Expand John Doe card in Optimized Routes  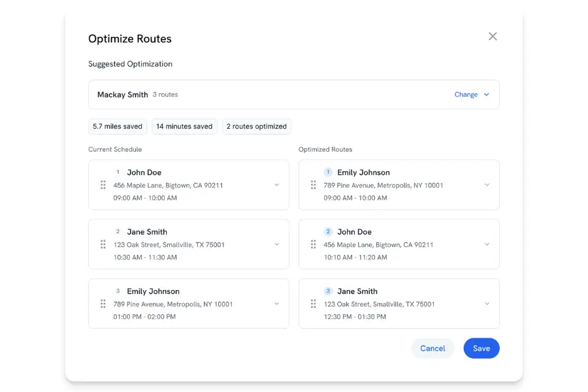pyautogui.click(x=487, y=244)
